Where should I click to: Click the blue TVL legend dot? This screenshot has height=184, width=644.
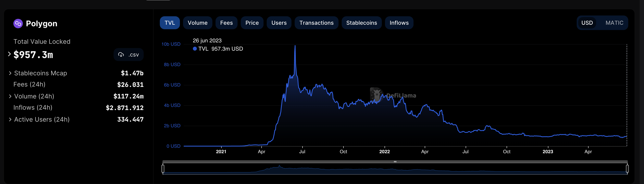point(195,49)
